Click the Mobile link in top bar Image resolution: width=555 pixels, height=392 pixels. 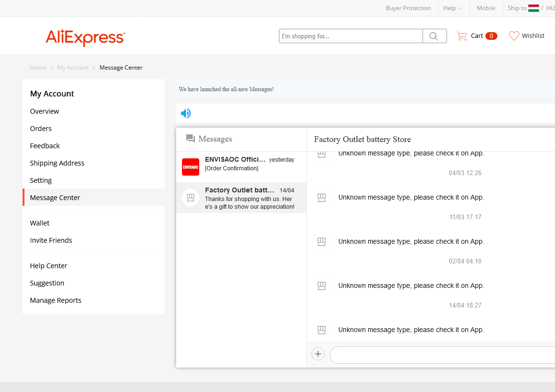pos(486,8)
